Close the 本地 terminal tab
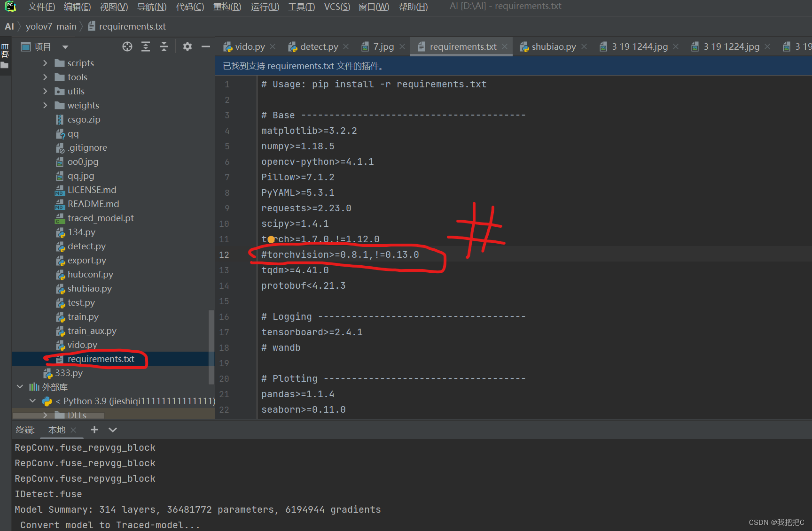The width and height of the screenshot is (812, 531). [x=73, y=430]
